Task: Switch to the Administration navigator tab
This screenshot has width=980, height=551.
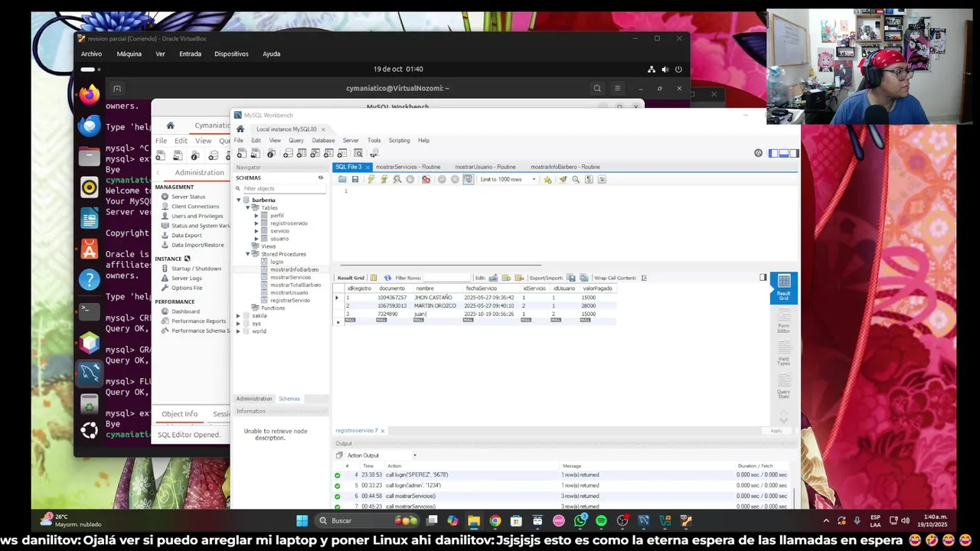Action: pyautogui.click(x=254, y=399)
